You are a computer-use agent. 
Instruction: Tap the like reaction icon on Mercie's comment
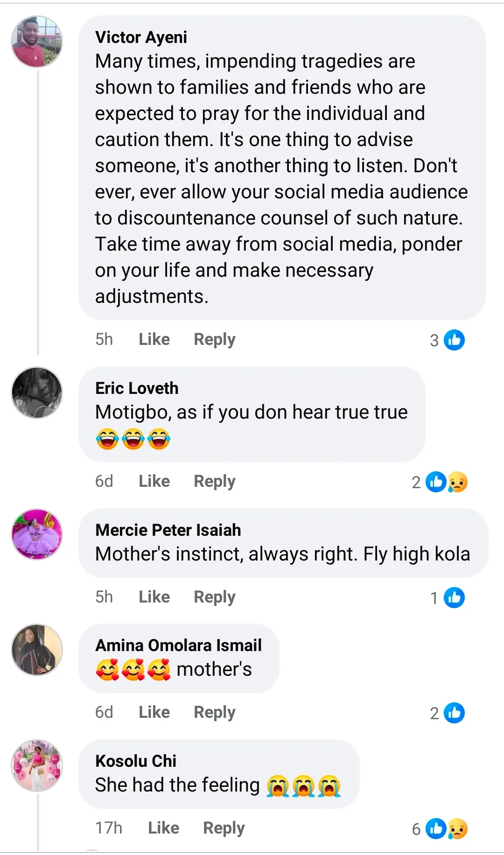pos(454,598)
